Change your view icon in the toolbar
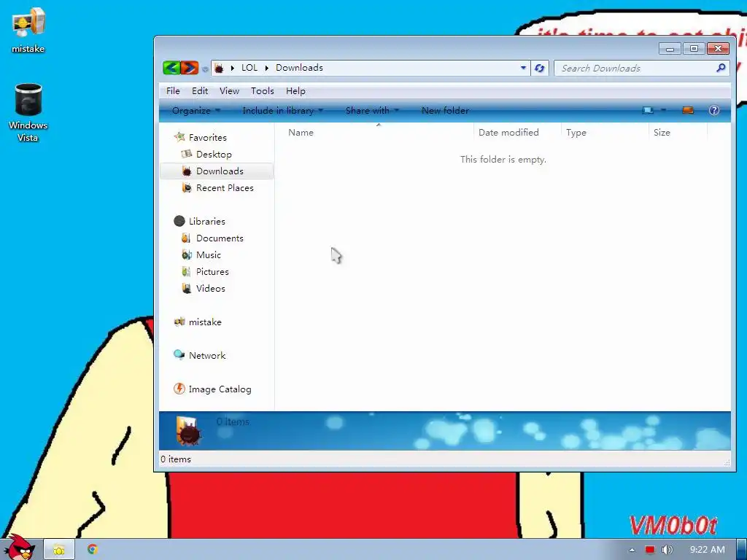 click(x=648, y=111)
